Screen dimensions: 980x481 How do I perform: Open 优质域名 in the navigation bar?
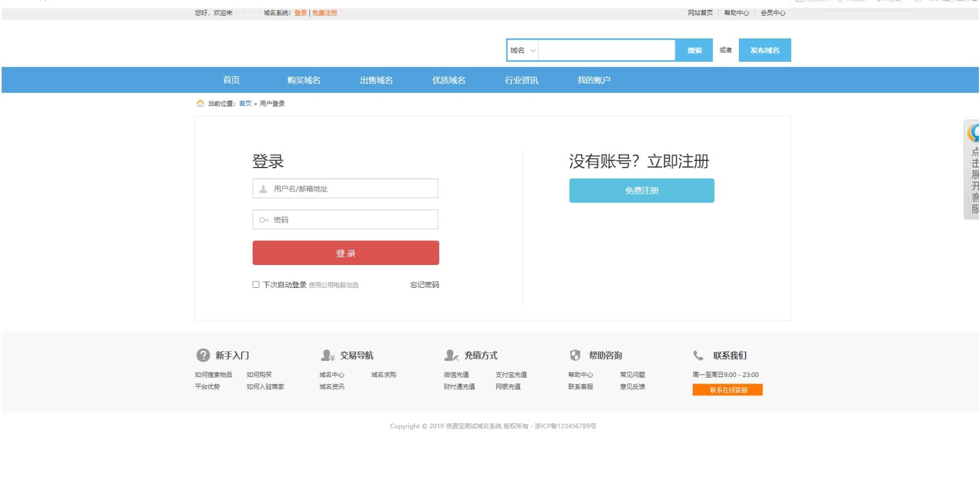[449, 80]
